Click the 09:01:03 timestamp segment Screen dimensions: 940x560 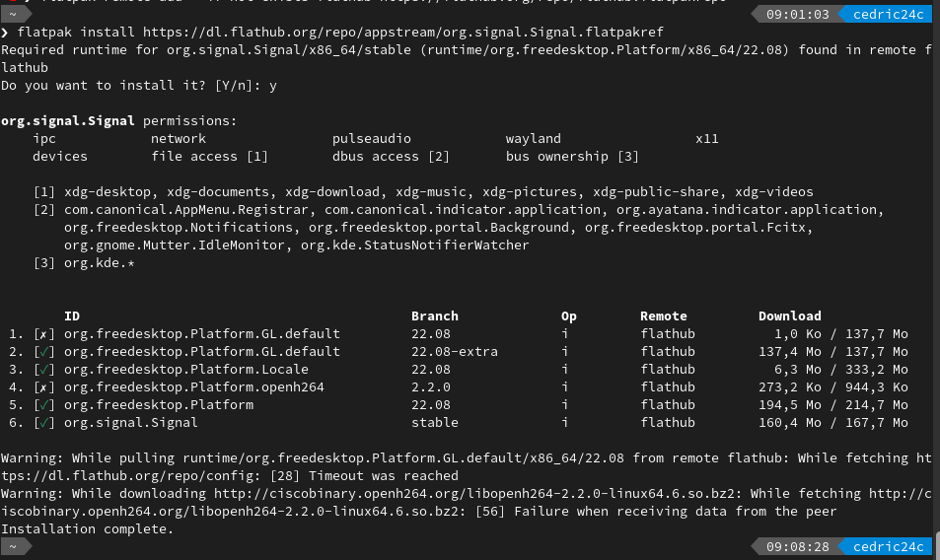[x=797, y=14]
